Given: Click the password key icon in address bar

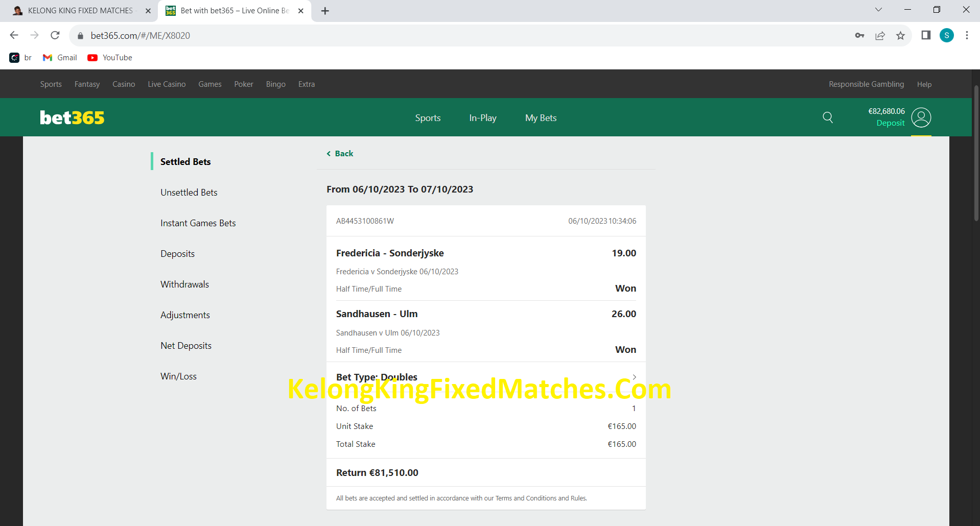Looking at the screenshot, I should tap(859, 35).
